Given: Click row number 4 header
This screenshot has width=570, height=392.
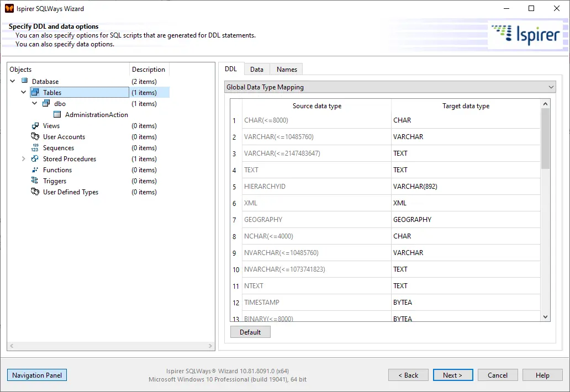Looking at the screenshot, I should [235, 170].
